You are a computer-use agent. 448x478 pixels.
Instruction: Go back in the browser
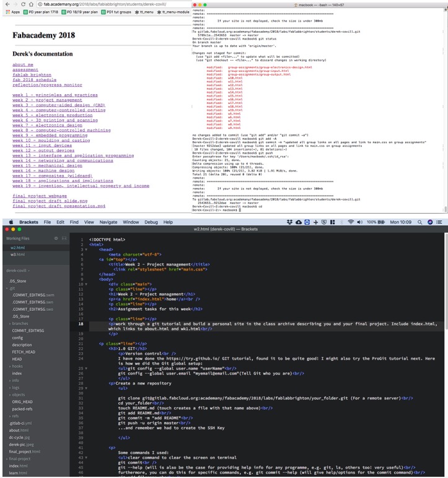point(7,4)
